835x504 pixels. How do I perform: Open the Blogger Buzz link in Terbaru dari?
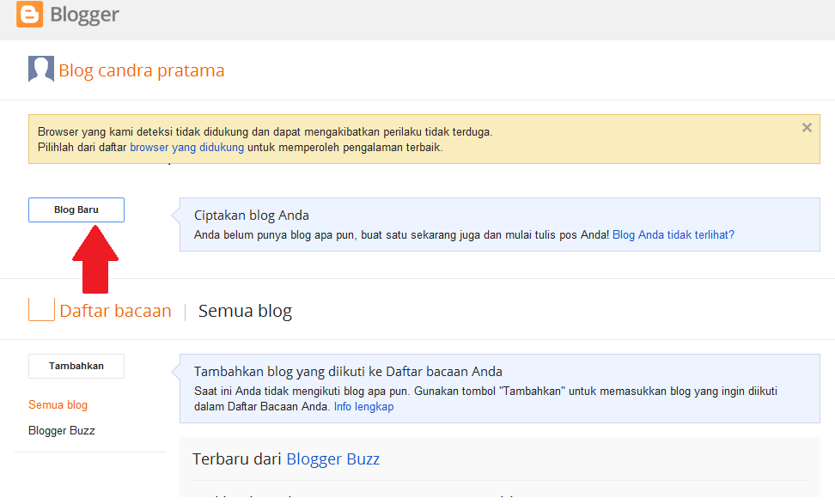click(x=332, y=458)
